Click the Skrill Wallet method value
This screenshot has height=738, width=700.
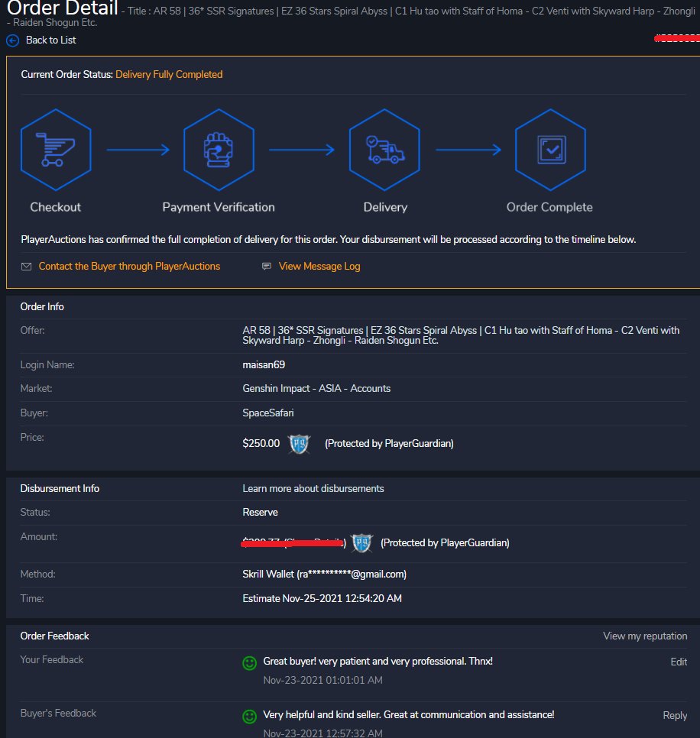324,575
